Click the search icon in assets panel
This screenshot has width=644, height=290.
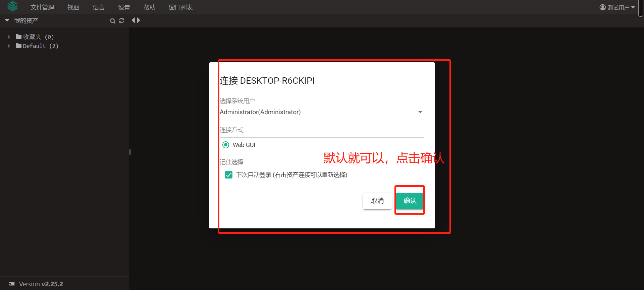[113, 21]
